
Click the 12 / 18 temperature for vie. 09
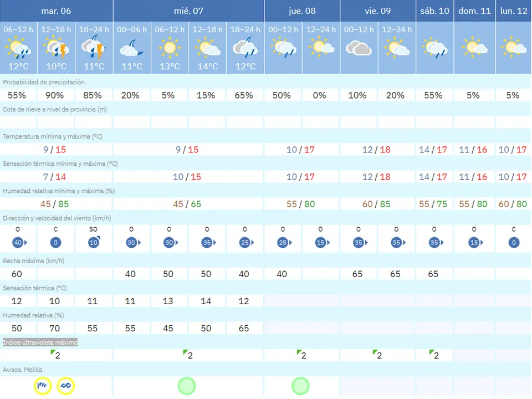pyautogui.click(x=376, y=150)
